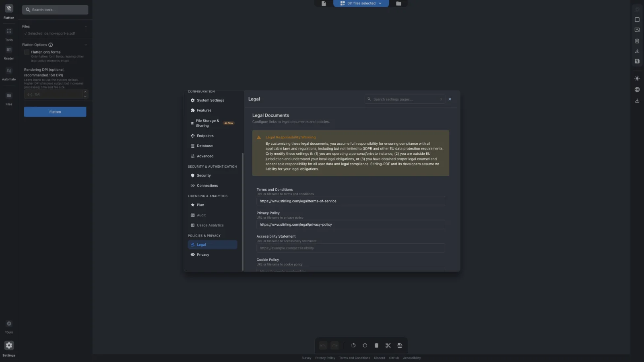Open the Files manager in left rail
Image resolution: width=644 pixels, height=362 pixels.
(x=9, y=96)
